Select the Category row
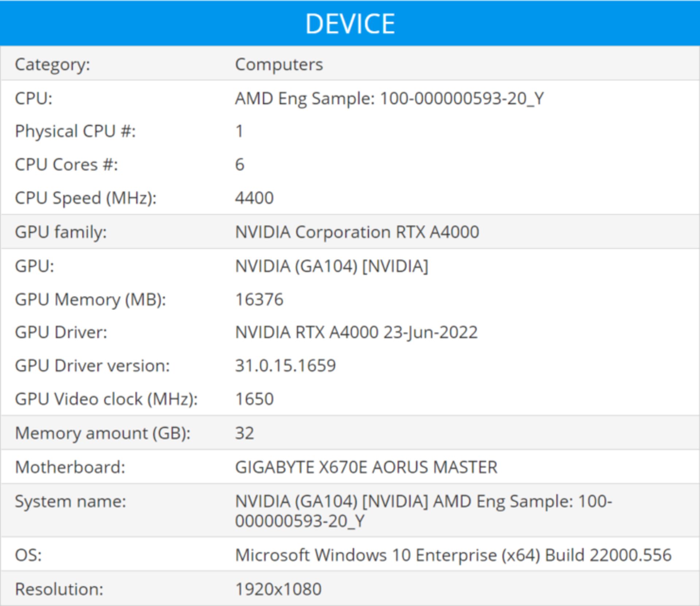700x606 pixels. (53, 65)
